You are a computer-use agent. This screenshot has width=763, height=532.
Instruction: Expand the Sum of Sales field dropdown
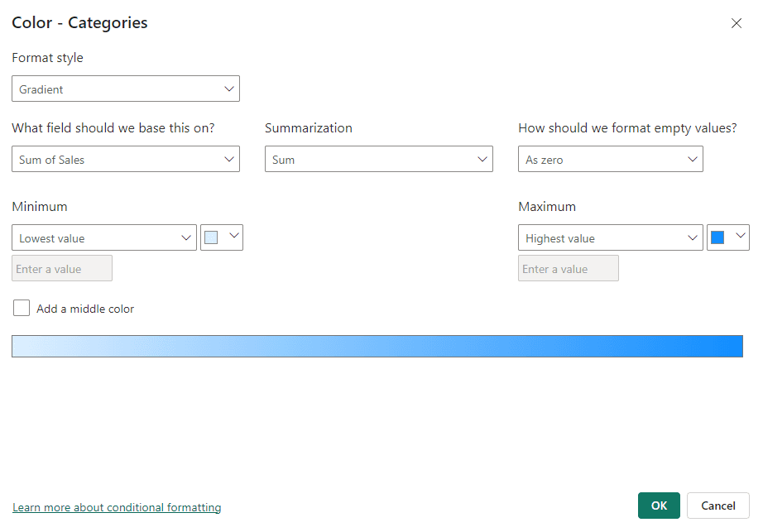[x=126, y=159]
